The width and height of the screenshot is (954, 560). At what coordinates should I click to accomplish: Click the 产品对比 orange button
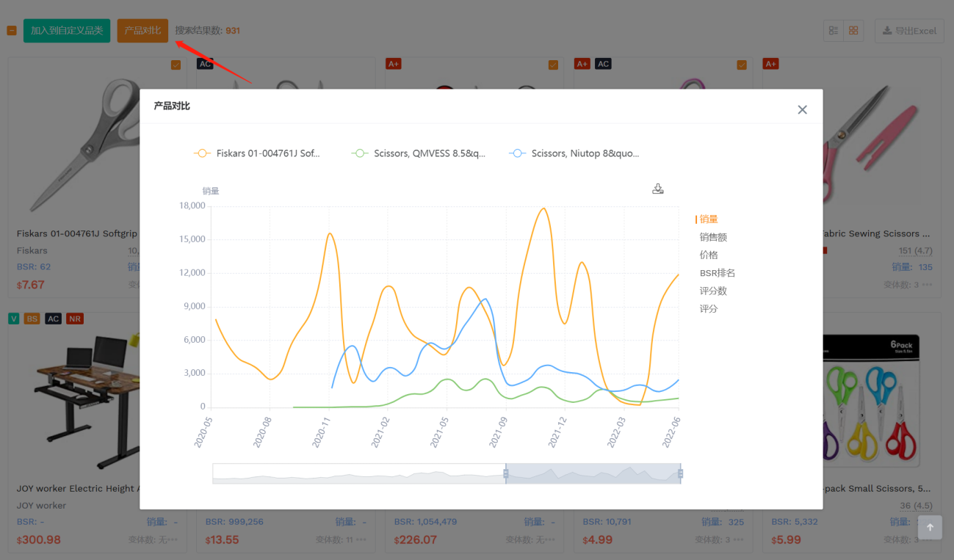[x=142, y=31]
